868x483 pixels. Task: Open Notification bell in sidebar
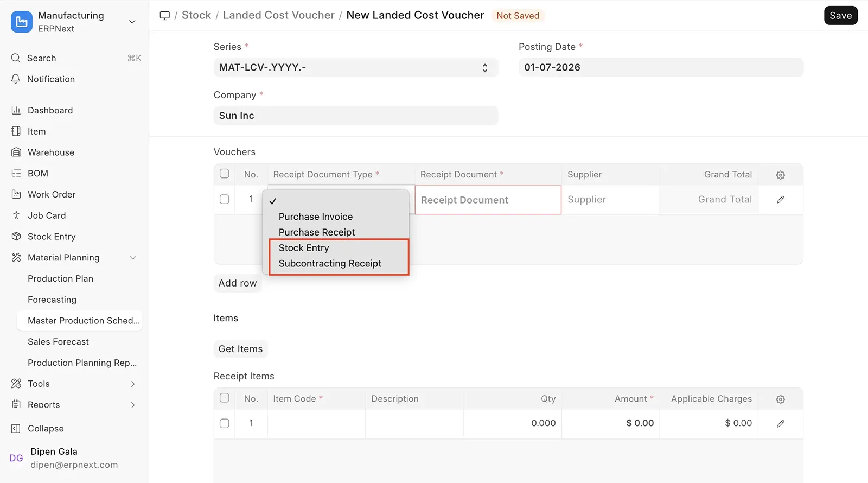[x=16, y=79]
